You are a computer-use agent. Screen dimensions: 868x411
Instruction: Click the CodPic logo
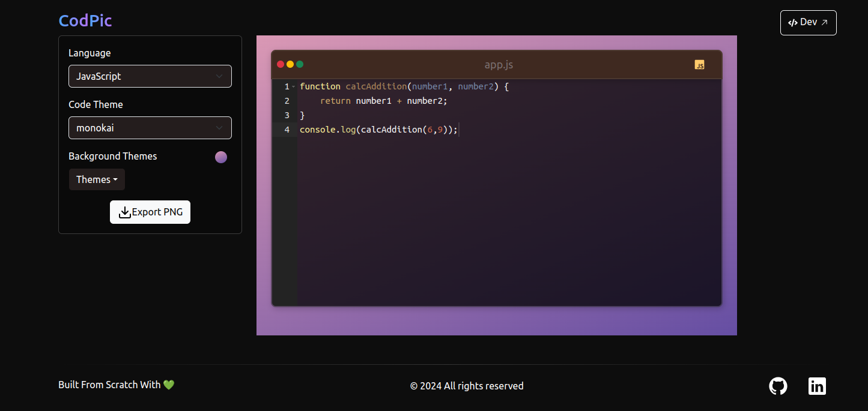[85, 20]
